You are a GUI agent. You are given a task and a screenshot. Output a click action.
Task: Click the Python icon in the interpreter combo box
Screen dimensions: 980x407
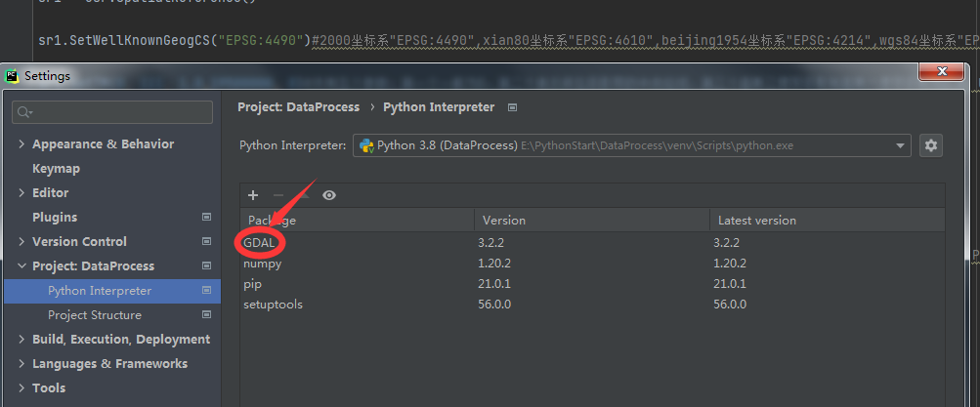point(366,145)
